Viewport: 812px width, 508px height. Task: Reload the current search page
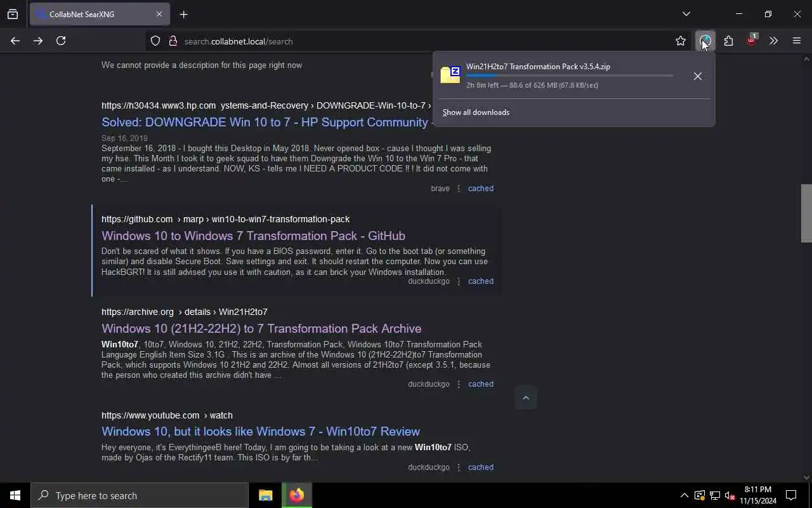tap(61, 41)
